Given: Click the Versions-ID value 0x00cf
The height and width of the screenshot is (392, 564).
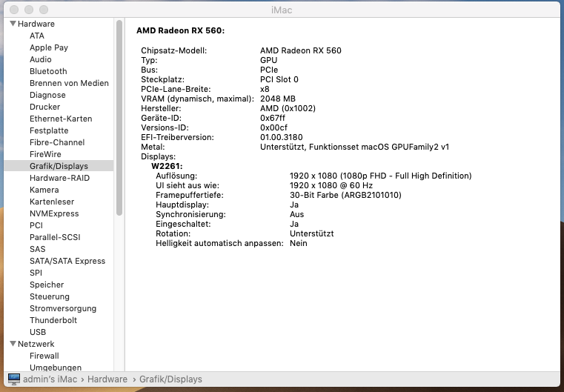Looking at the screenshot, I should (273, 127).
